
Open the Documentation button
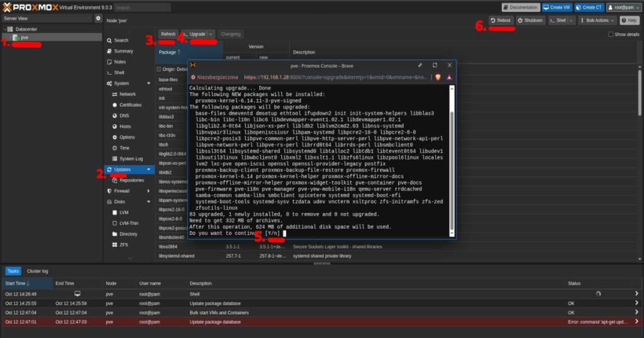click(520, 8)
